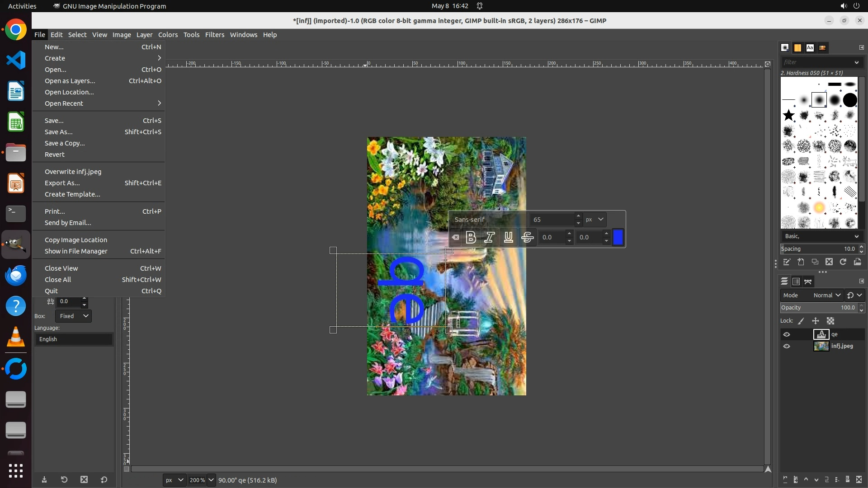868x488 pixels.
Task: Toggle italic in text toolbar
Action: click(x=489, y=237)
